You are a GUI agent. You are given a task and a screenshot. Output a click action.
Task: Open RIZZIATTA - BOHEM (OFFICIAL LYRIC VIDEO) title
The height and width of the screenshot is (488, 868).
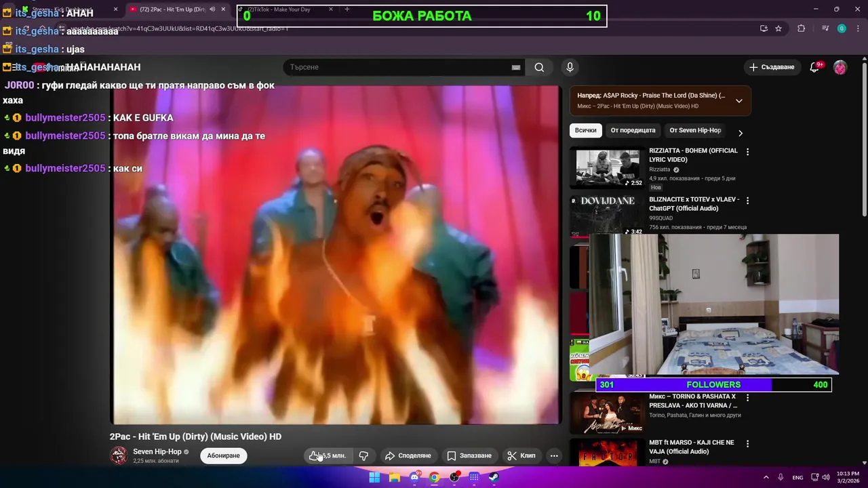[693, 155]
